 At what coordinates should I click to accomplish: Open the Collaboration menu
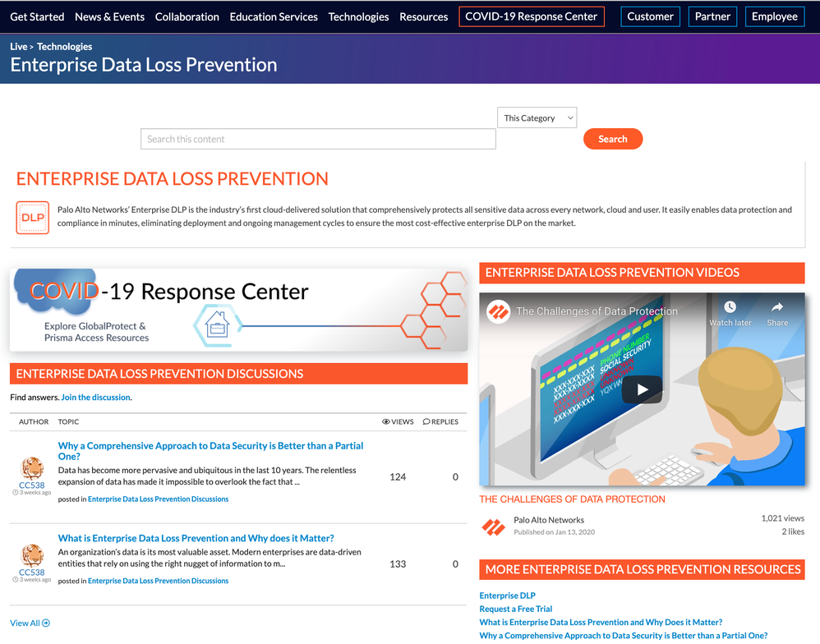[187, 16]
